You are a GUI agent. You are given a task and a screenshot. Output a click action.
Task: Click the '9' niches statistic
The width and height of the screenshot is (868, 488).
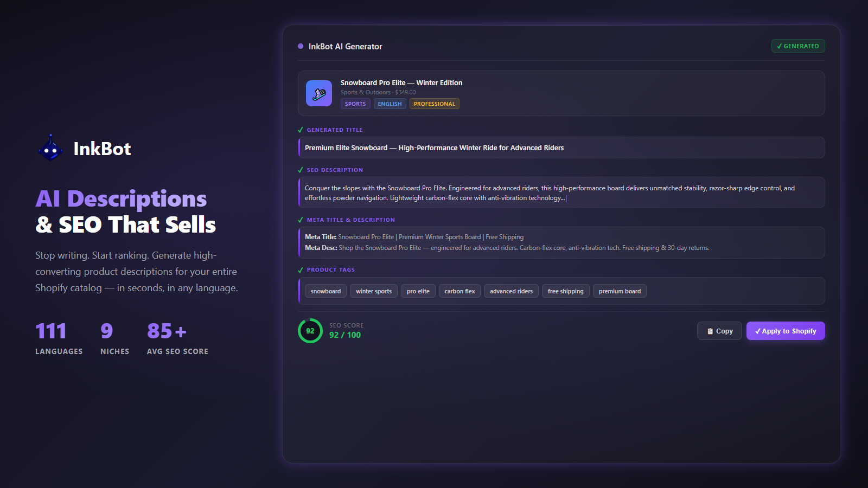pos(107,331)
